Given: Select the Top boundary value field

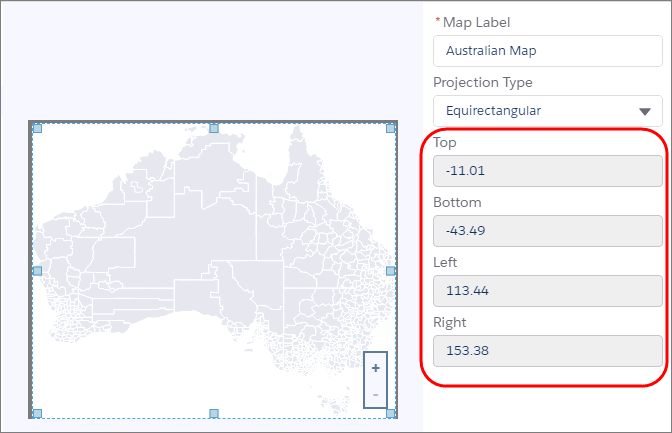Looking at the screenshot, I should 548,171.
